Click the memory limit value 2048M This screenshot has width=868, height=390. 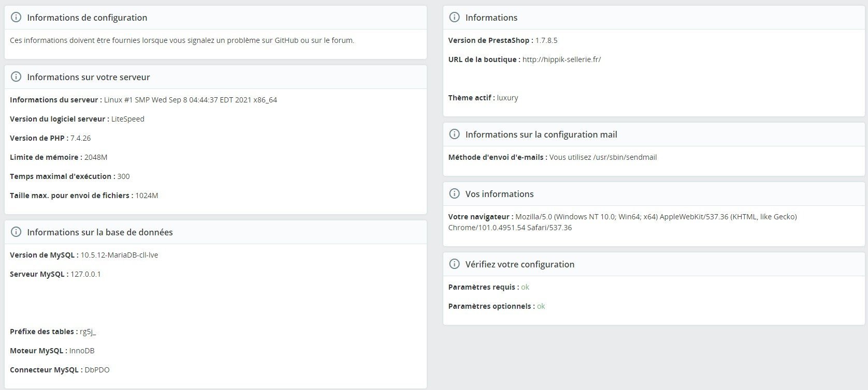coord(96,157)
